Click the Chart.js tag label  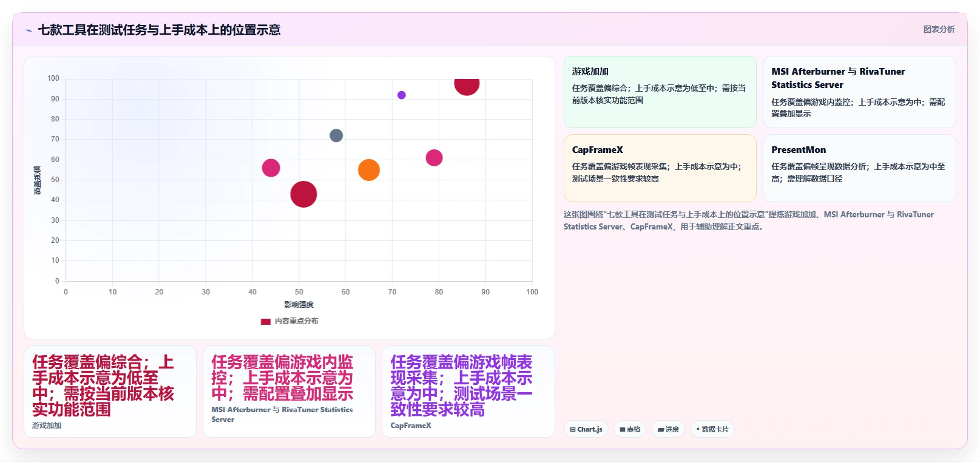(590, 429)
